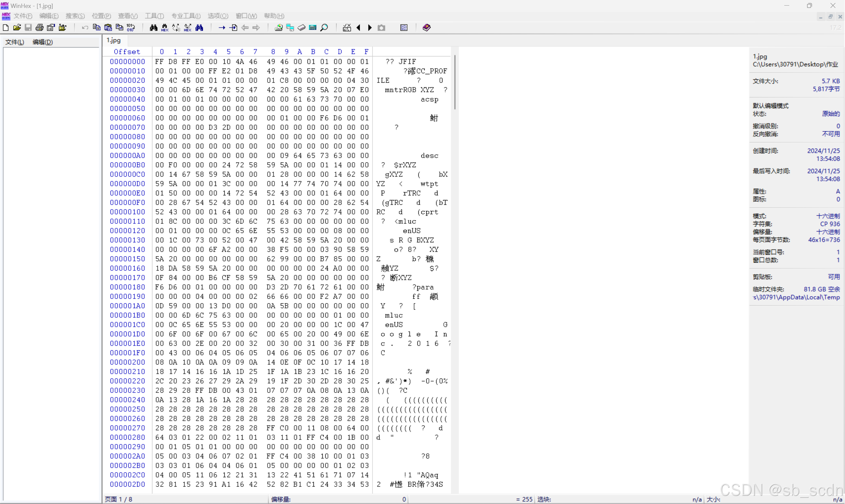Viewport: 845px width, 504px height.
Task: Click the Print icon in toolbar
Action: (39, 27)
